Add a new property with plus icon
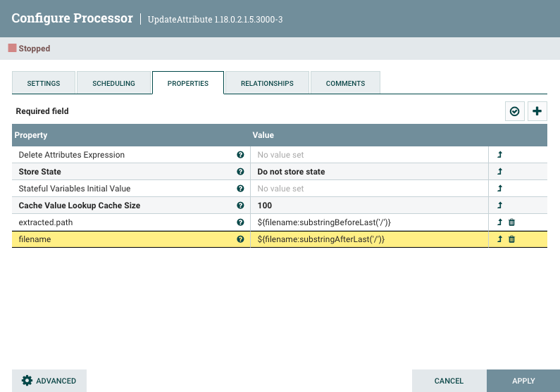This screenshot has width=560, height=392. pos(537,111)
